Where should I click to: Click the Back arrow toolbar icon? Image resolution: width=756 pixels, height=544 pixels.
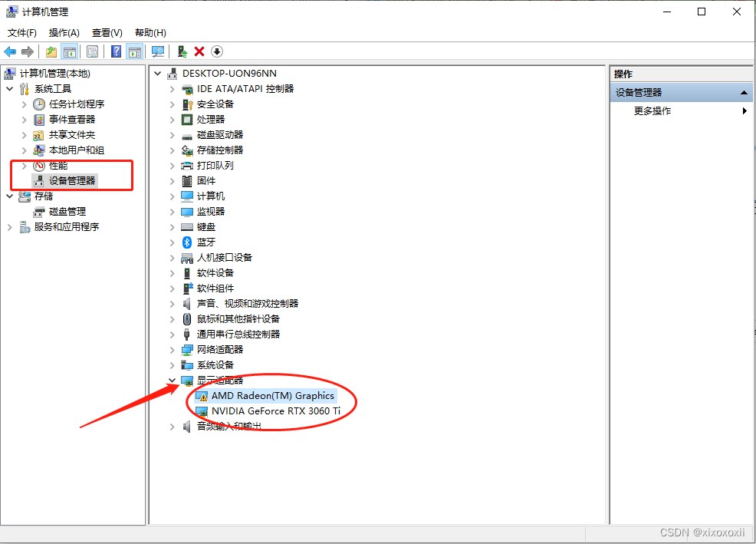10,51
